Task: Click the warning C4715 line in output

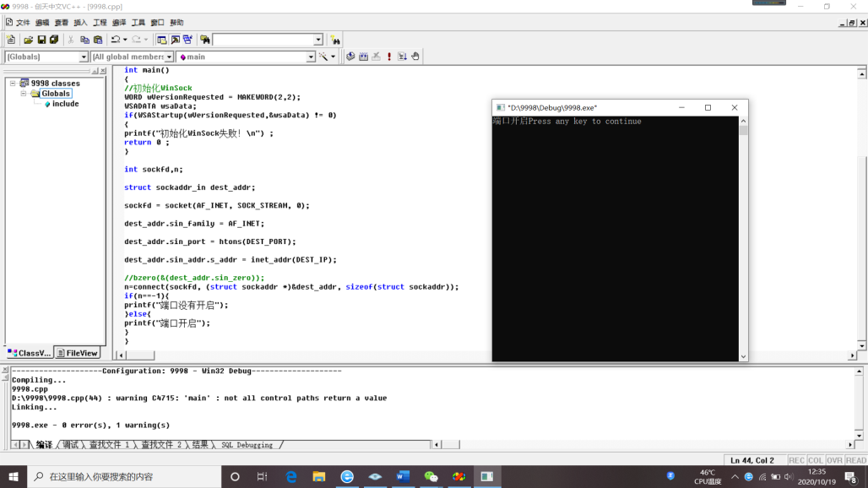Action: tap(199, 398)
